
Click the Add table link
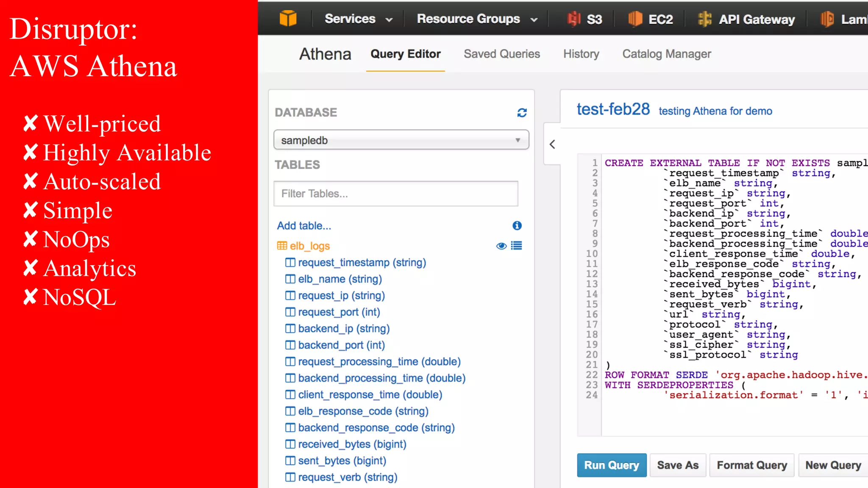tap(304, 226)
